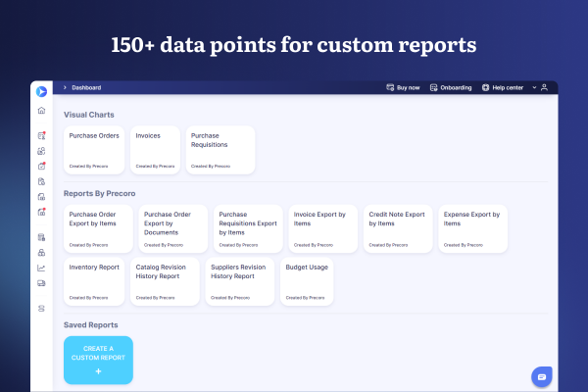Image resolution: width=588 pixels, height=392 pixels.
Task: Click the delivery truck sidebar icon
Action: pos(41,283)
